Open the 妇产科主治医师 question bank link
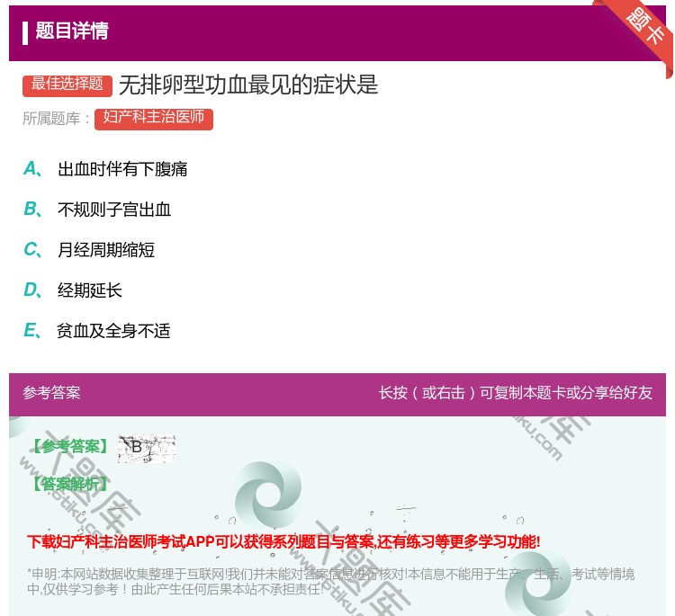The width and height of the screenshot is (675, 616). [154, 119]
